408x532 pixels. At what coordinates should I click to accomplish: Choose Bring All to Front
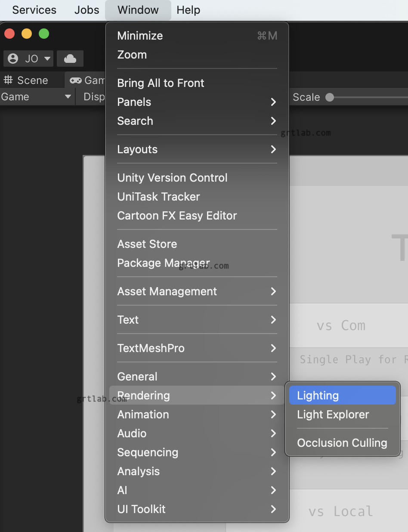pyautogui.click(x=161, y=83)
